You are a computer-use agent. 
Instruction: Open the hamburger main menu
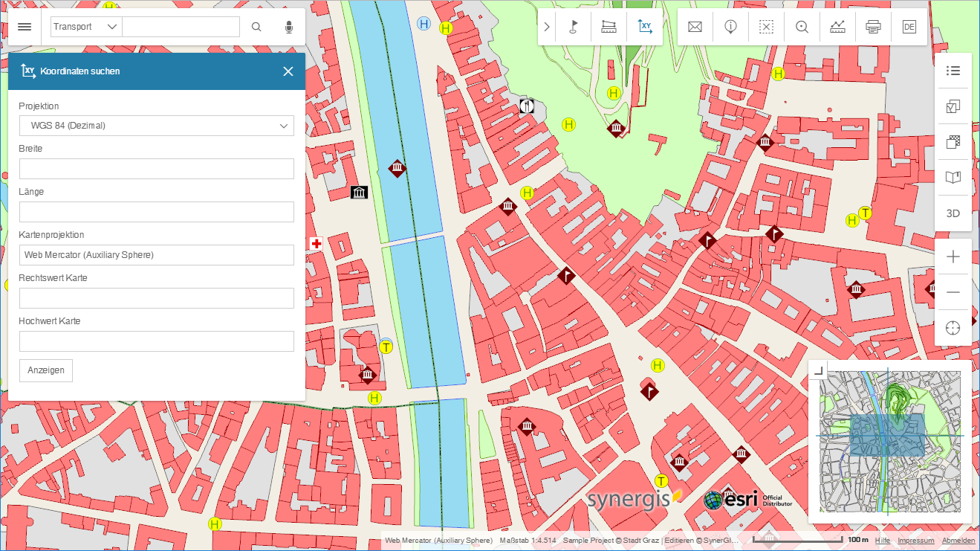coord(25,27)
